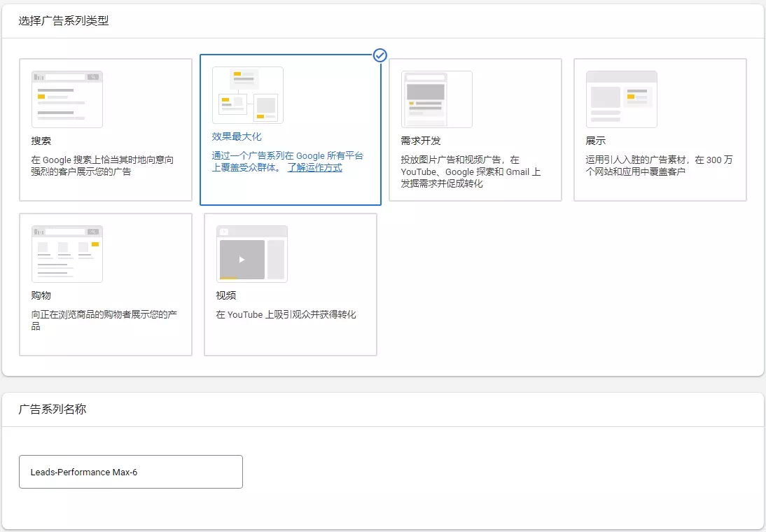Click the Leads-Performance Max-6 name field
766x532 pixels.
pos(131,472)
